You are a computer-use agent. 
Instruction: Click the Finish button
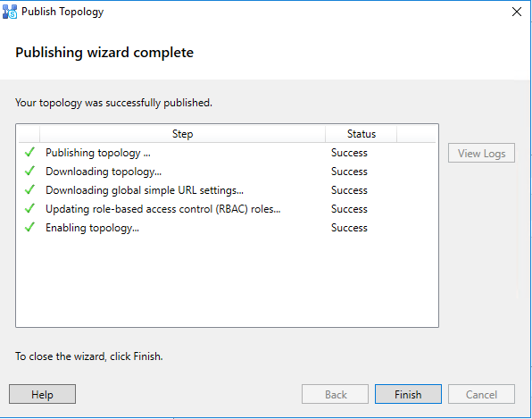(x=408, y=394)
